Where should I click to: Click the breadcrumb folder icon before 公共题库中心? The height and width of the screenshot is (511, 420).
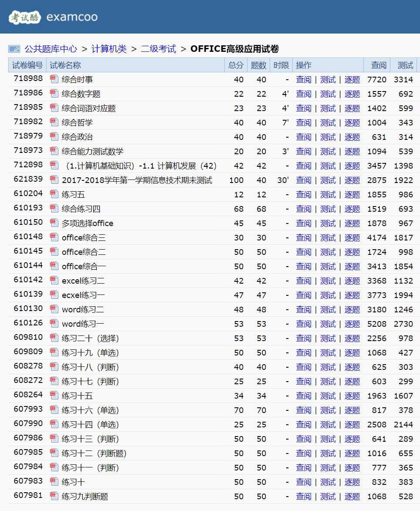coord(14,49)
